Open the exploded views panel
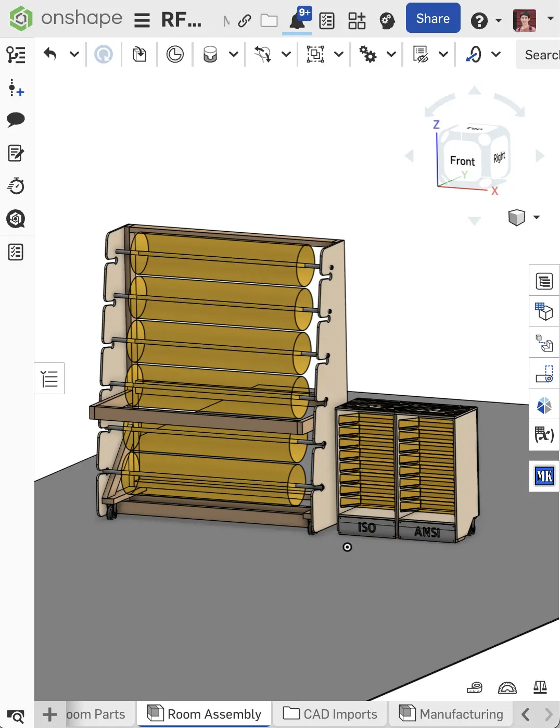The height and width of the screenshot is (728, 560). pos(544,343)
